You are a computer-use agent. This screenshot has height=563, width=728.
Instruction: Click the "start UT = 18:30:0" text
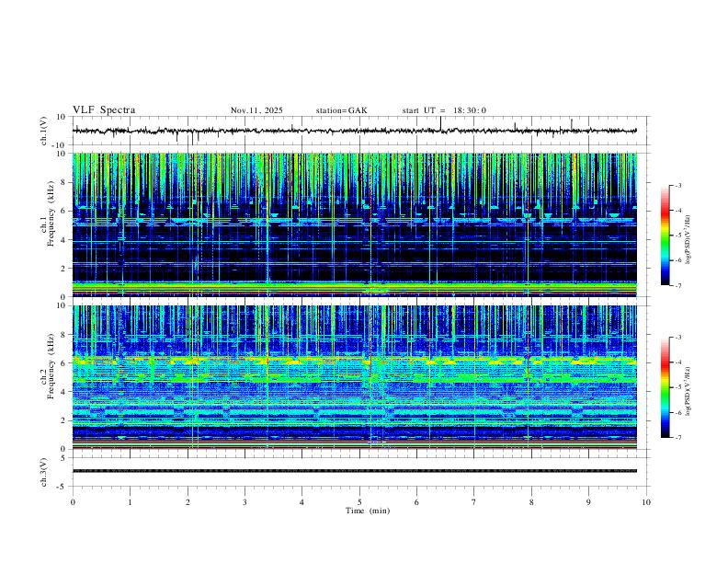(x=444, y=110)
